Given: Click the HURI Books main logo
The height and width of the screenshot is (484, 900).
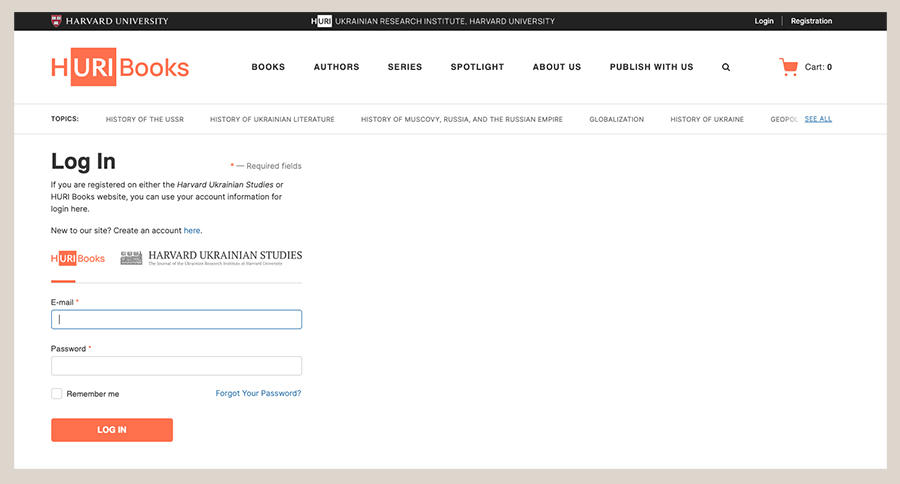Looking at the screenshot, I should tap(120, 67).
